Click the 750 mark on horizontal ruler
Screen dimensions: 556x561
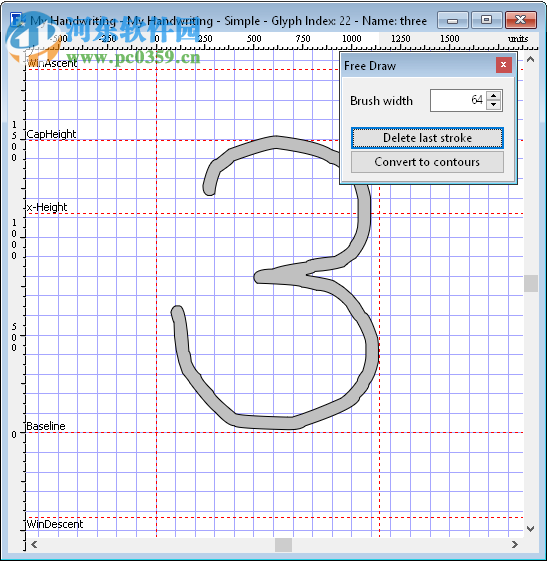(303, 39)
